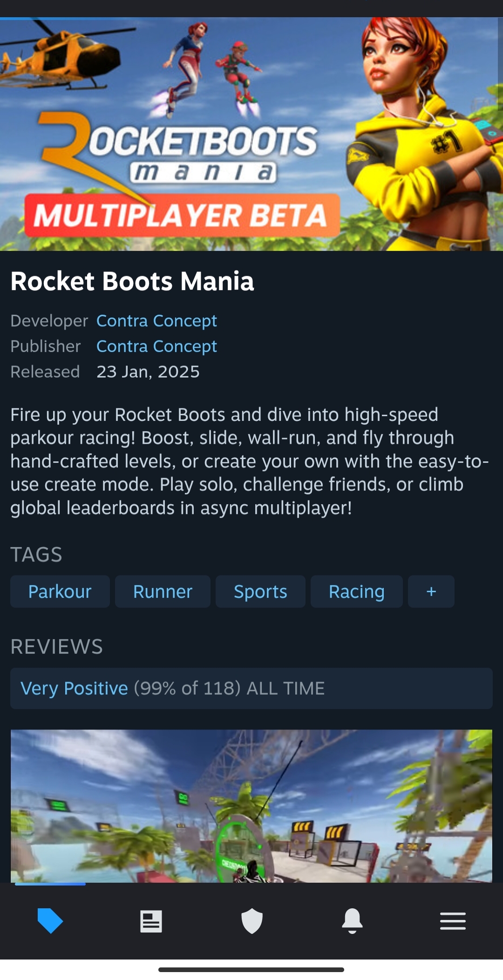Open the notifications bell icon
503x980 pixels.
[x=352, y=920]
